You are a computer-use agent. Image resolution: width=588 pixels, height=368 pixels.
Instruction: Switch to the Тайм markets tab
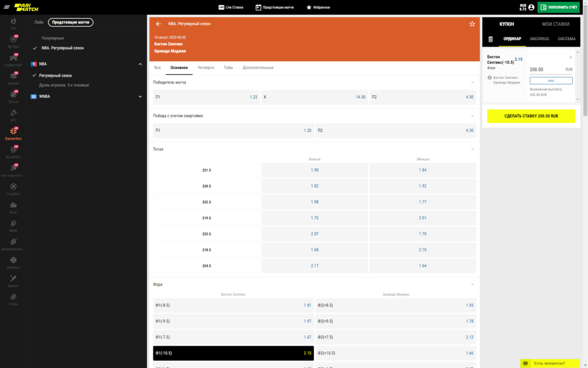[x=228, y=68]
